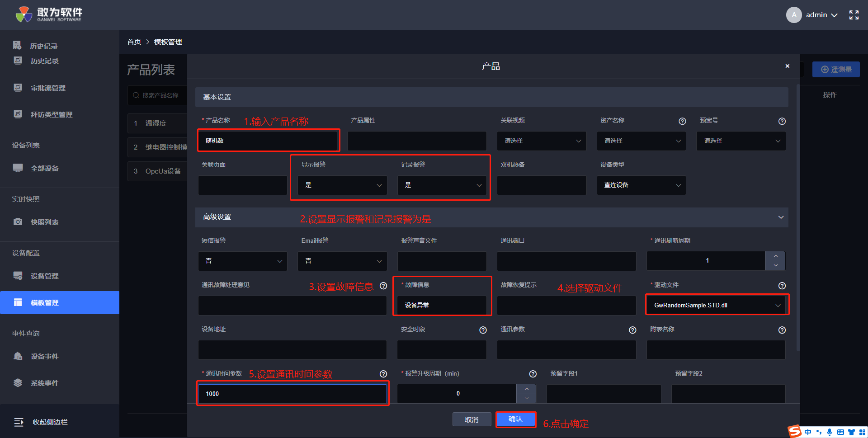
Task: Click the help icon for 报警升级周期
Action: [x=533, y=374]
